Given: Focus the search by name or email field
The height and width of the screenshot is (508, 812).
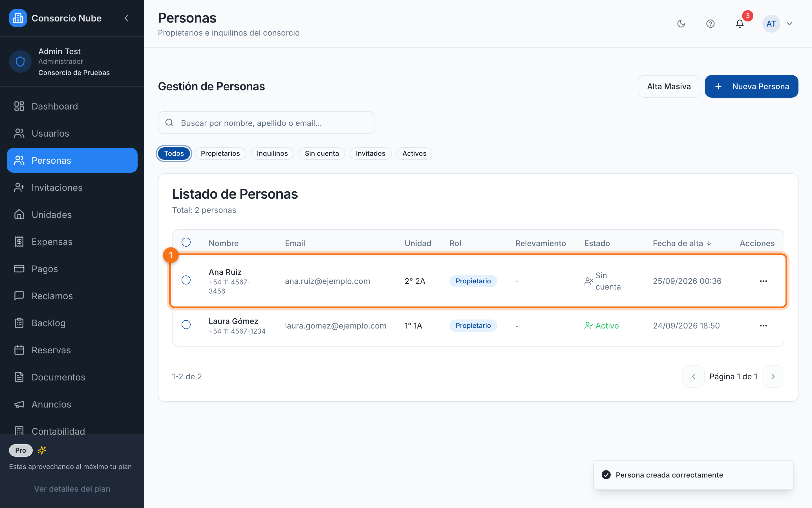Looking at the screenshot, I should point(266,123).
